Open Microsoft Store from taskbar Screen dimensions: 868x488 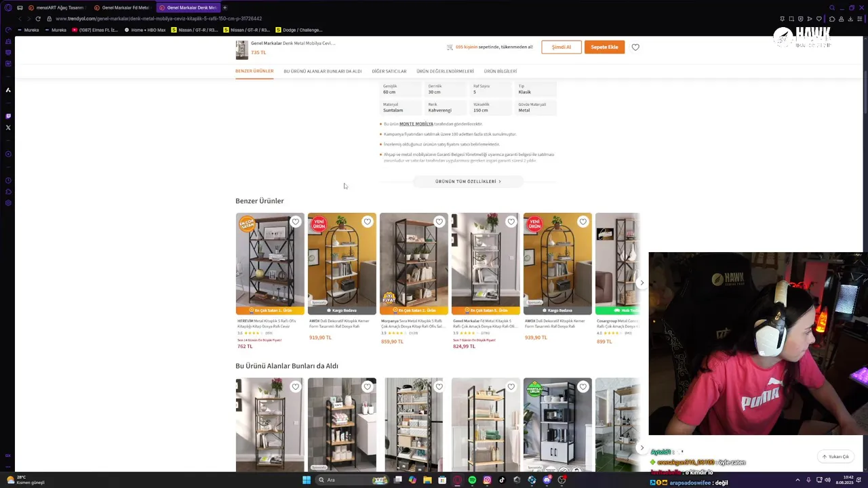442,480
